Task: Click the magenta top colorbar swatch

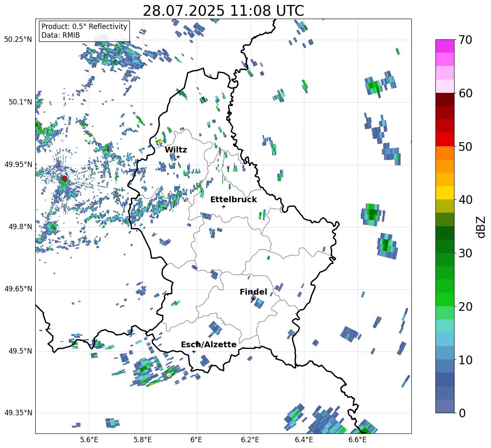Action: coord(445,46)
